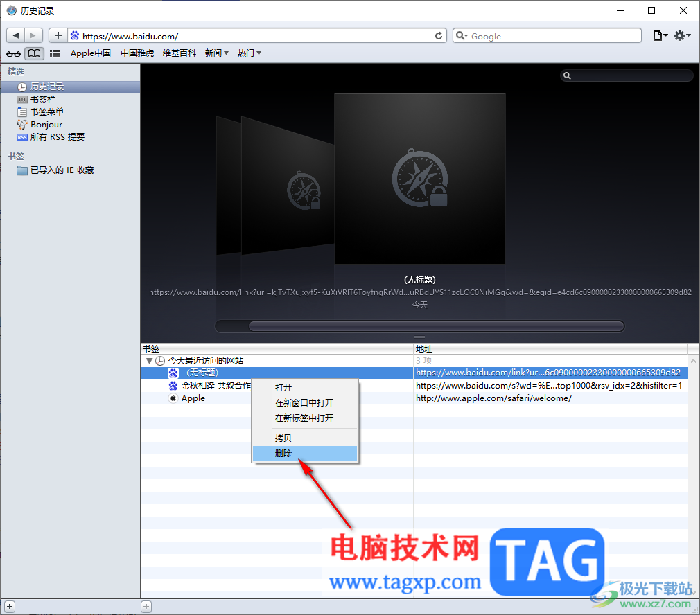The height and width of the screenshot is (615, 700).
Task: Open the settings gear menu
Action: (682, 36)
